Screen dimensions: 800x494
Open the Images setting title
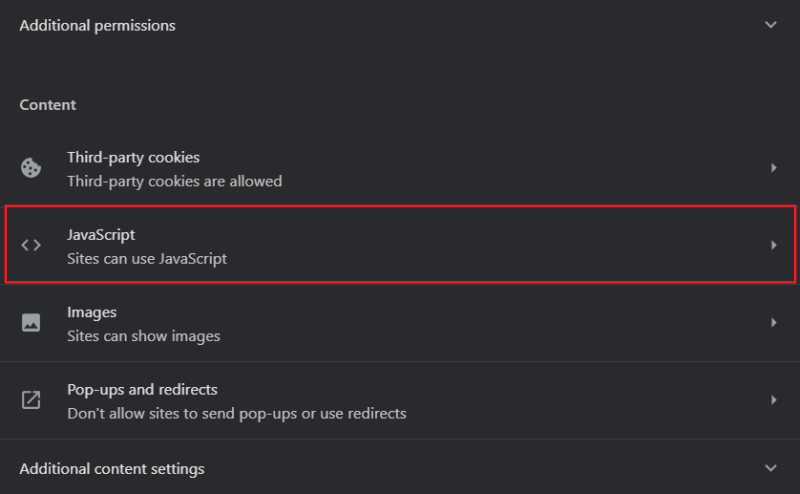pyautogui.click(x=92, y=312)
